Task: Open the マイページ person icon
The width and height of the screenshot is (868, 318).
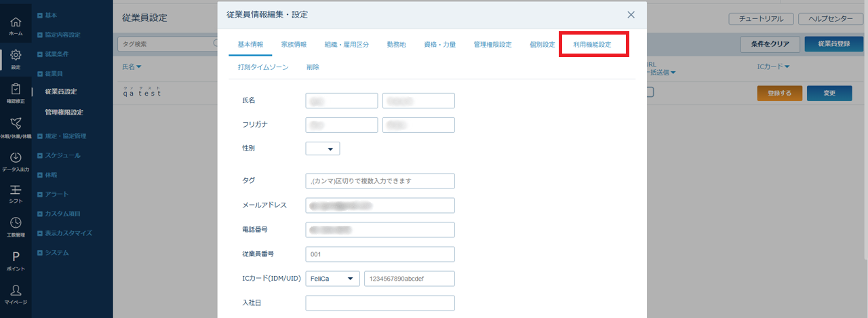Action: coord(15,293)
